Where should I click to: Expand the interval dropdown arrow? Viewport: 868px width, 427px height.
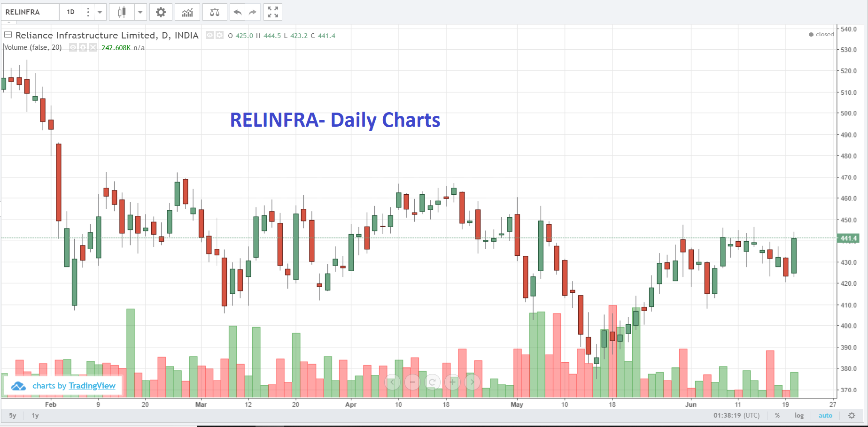click(100, 12)
